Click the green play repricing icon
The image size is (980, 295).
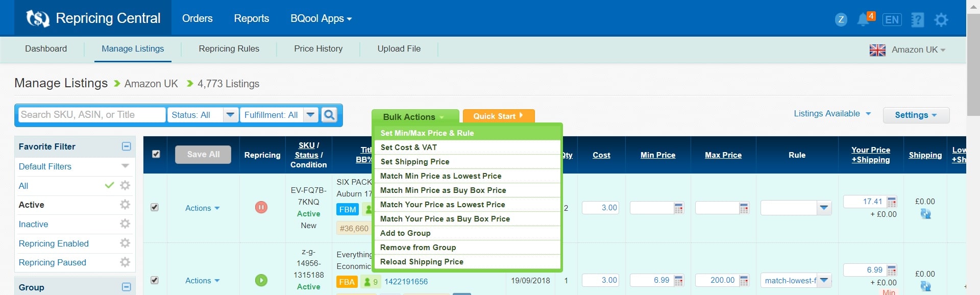[x=261, y=280]
